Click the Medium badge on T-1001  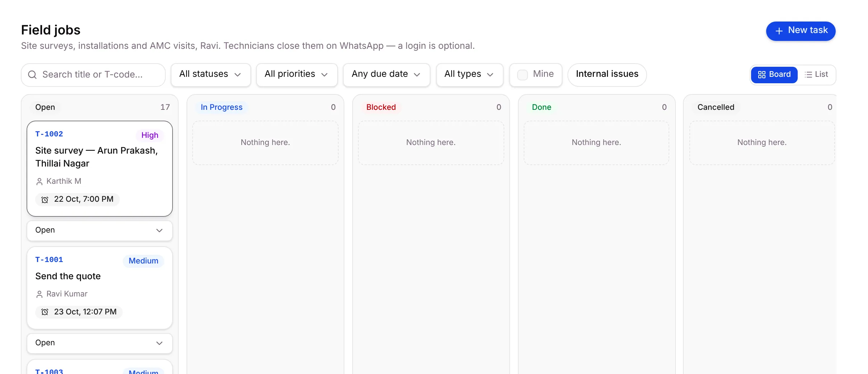[x=143, y=261]
